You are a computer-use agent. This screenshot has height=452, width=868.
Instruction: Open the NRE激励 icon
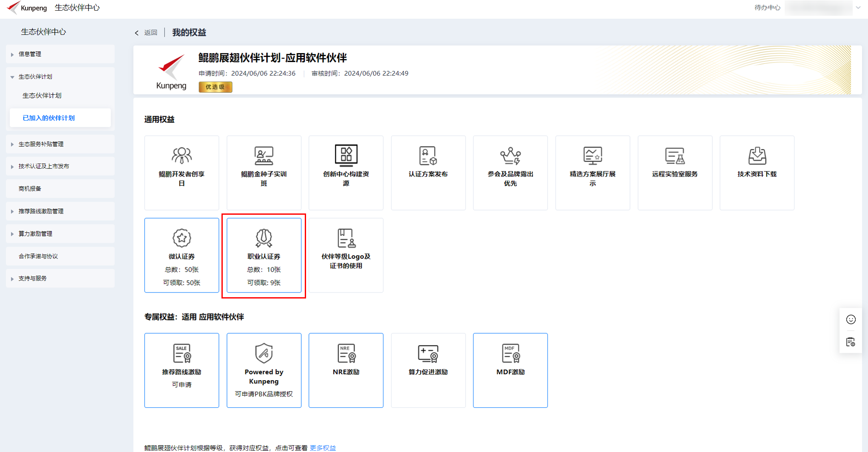point(346,353)
